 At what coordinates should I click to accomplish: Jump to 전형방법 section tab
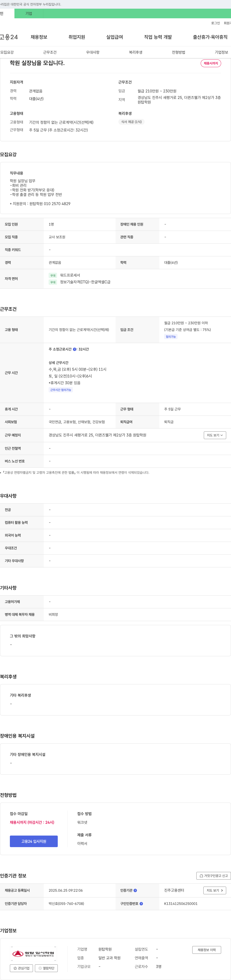pos(179,52)
